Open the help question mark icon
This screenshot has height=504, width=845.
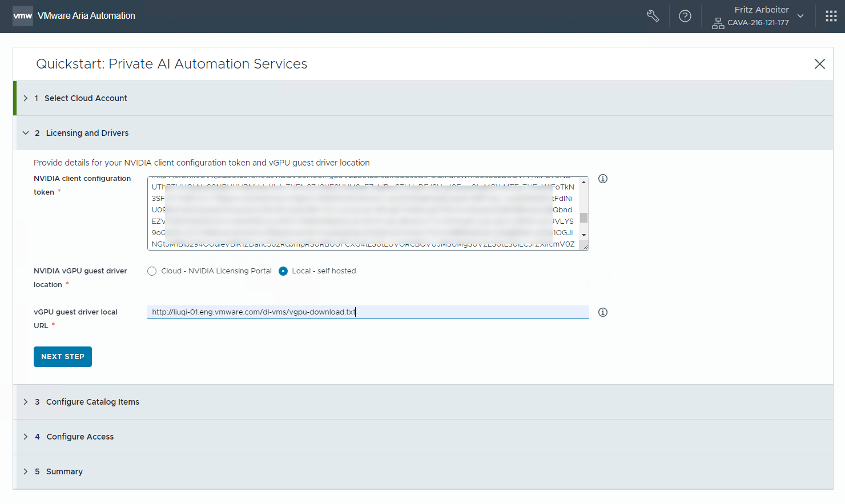click(x=685, y=16)
